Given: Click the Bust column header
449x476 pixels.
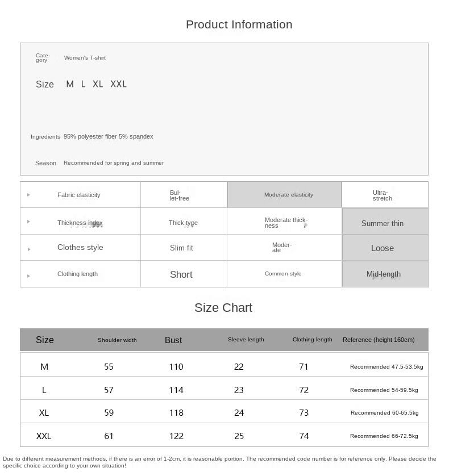Looking at the screenshot, I should coord(173,340).
